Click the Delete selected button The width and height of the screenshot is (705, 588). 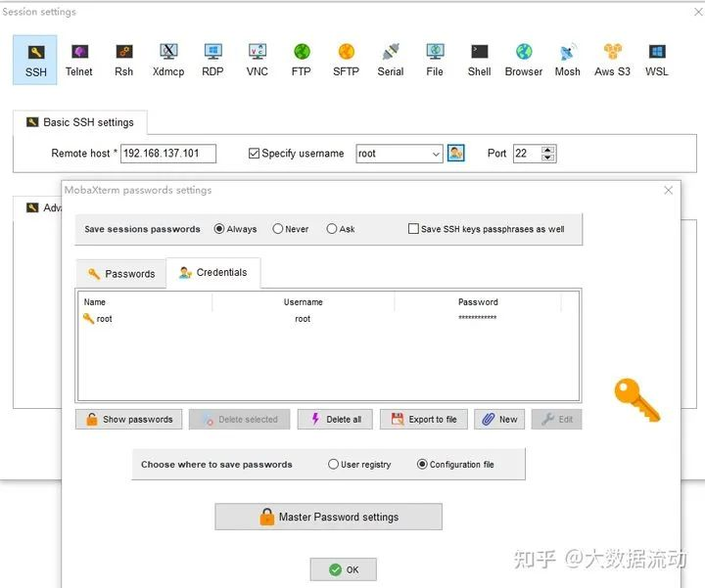coord(239,419)
